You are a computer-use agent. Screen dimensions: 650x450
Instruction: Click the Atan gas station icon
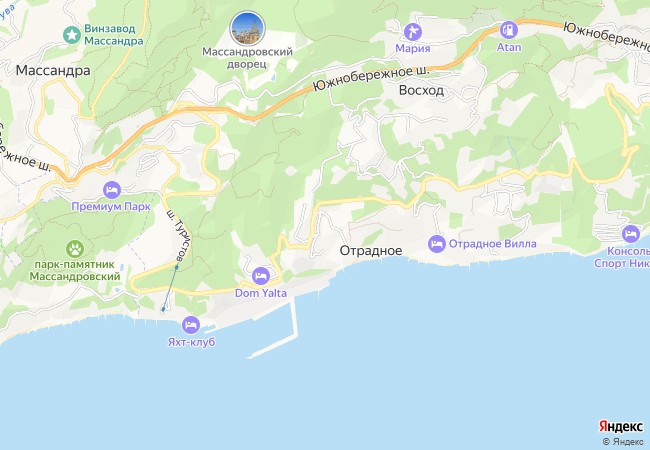coord(509,30)
